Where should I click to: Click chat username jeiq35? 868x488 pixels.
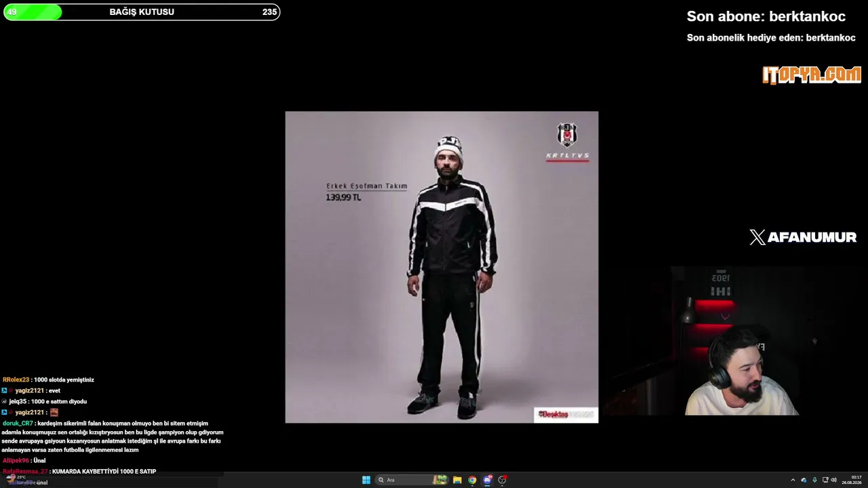coord(18,402)
